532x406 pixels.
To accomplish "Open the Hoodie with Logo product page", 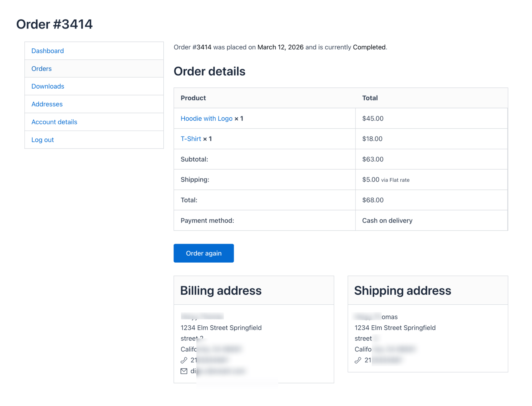I will [207, 118].
